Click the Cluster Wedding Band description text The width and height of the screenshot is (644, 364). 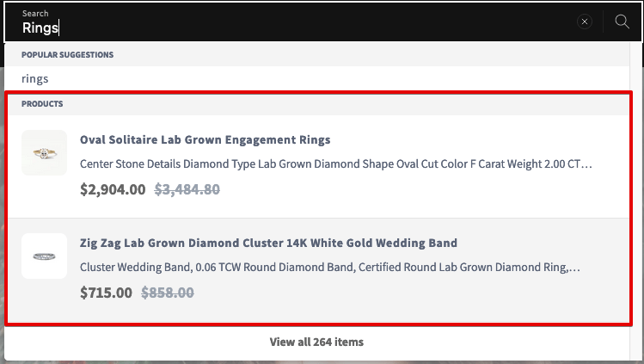[x=330, y=267]
